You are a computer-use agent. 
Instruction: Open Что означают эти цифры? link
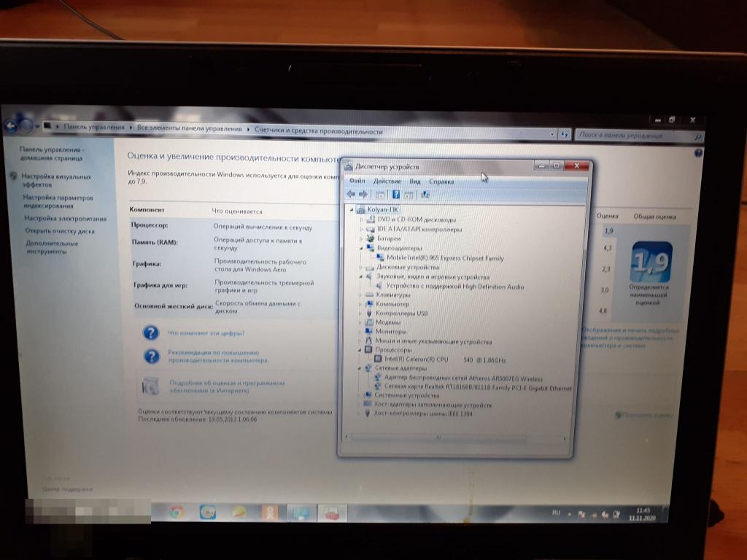click(206, 332)
